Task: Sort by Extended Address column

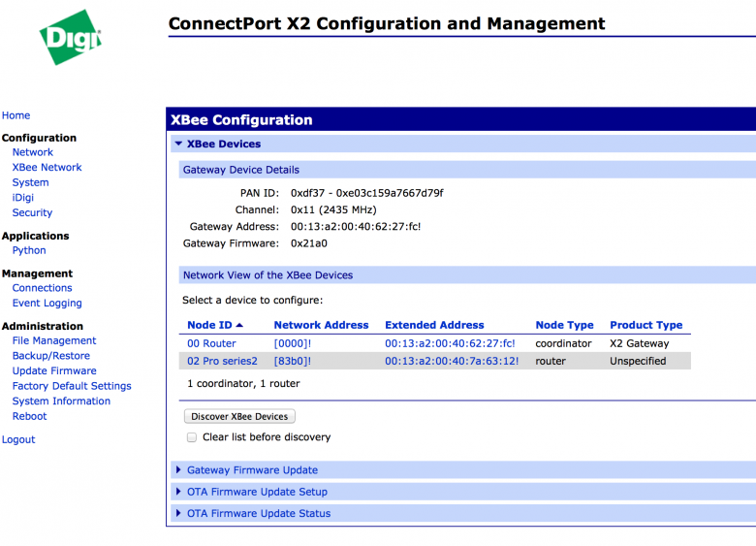Action: point(434,325)
